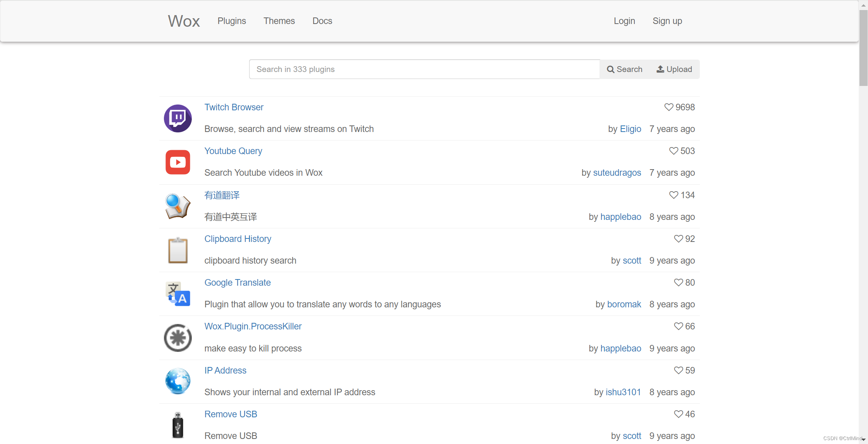
Task: Toggle the heart next to 503 likes
Action: (673, 151)
